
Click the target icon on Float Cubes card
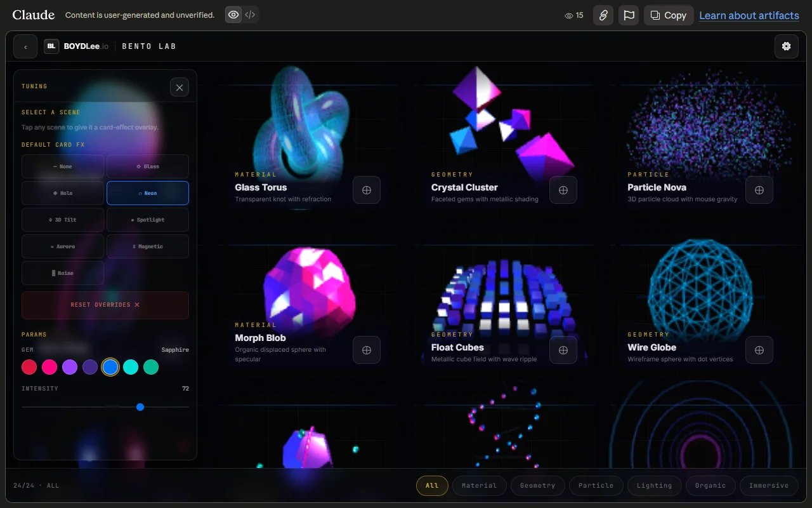coord(563,350)
